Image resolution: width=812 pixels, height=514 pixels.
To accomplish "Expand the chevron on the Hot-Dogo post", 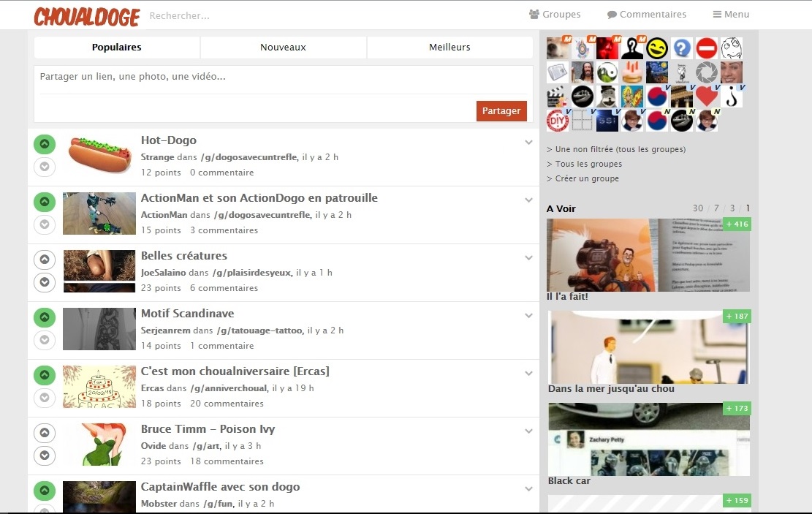I will pyautogui.click(x=528, y=143).
